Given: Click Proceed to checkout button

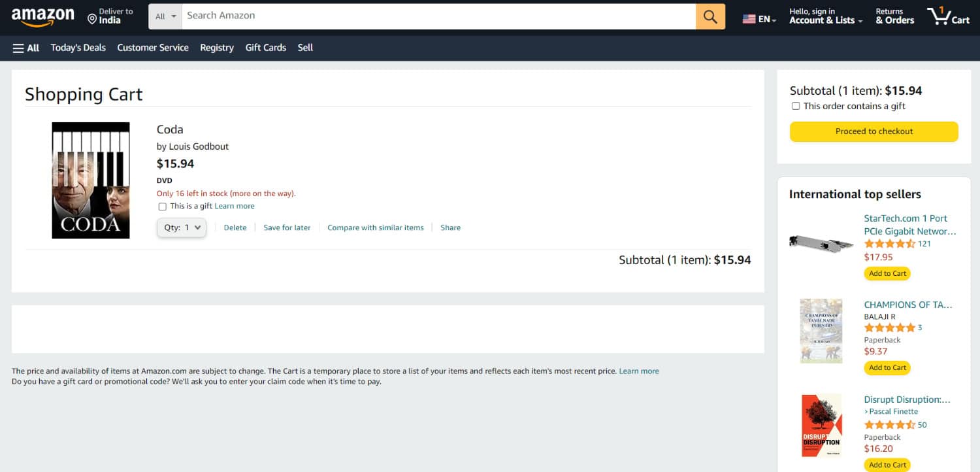Looking at the screenshot, I should click(874, 131).
